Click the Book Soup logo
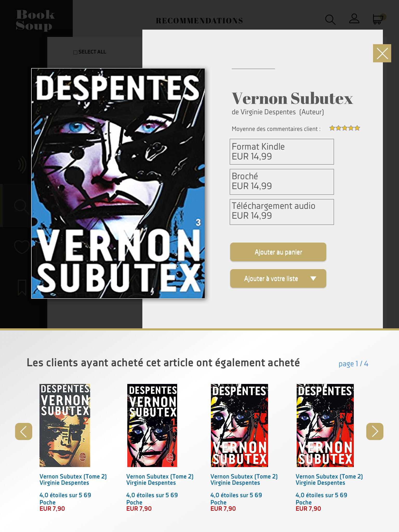399x532 pixels. pos(36,20)
